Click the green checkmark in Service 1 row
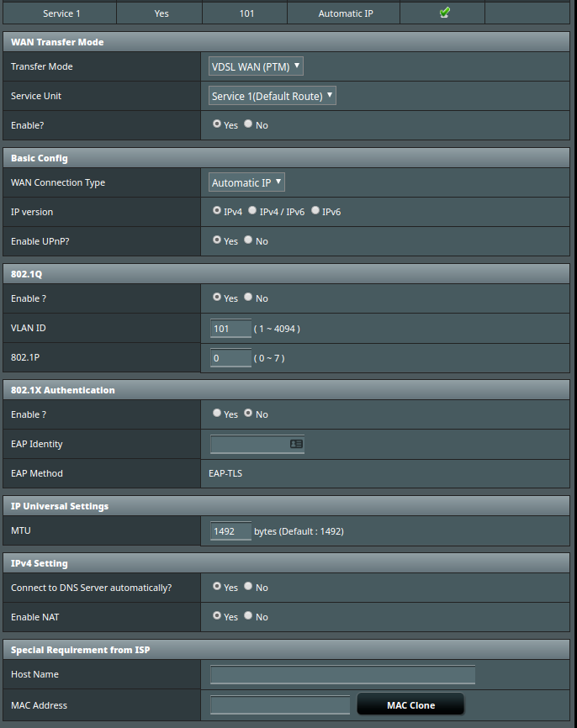This screenshot has height=728, width=577. point(444,13)
